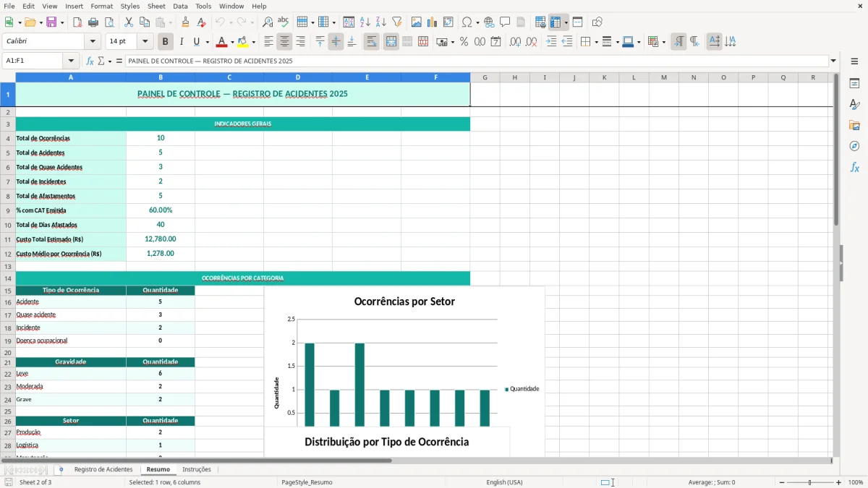This screenshot has width=868, height=488.
Task: Toggle Wrap Text
Action: [x=371, y=42]
